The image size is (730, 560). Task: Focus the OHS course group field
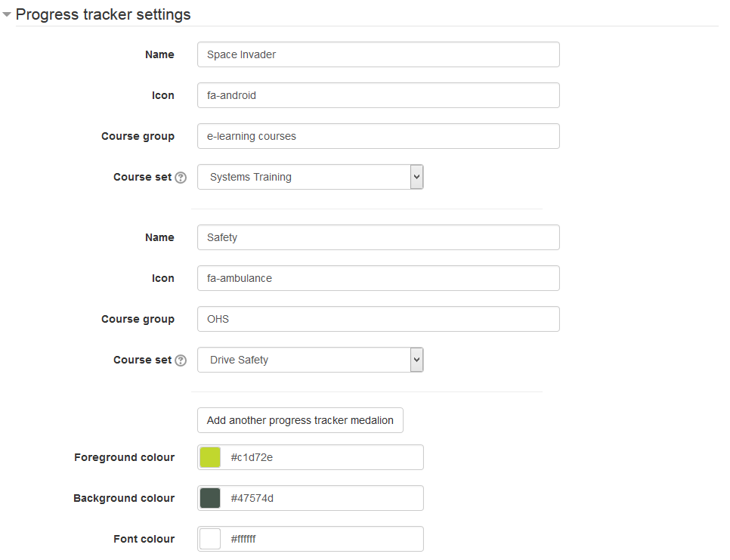[x=378, y=319]
